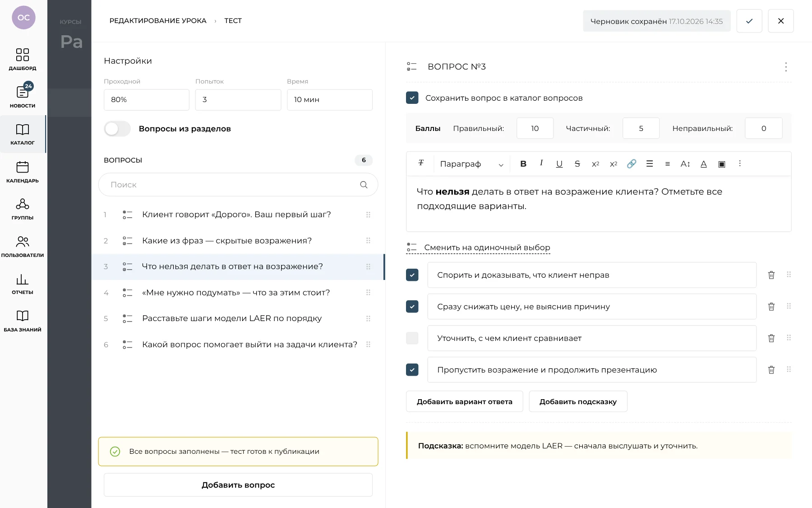Image resolution: width=812 pixels, height=508 pixels.
Task: Open the Параграф style dropdown
Action: point(472,164)
